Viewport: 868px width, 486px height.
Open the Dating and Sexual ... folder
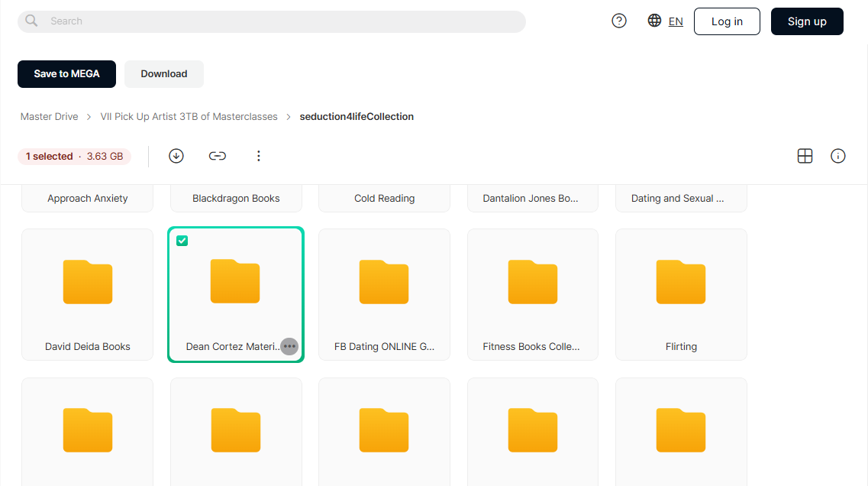(x=682, y=199)
